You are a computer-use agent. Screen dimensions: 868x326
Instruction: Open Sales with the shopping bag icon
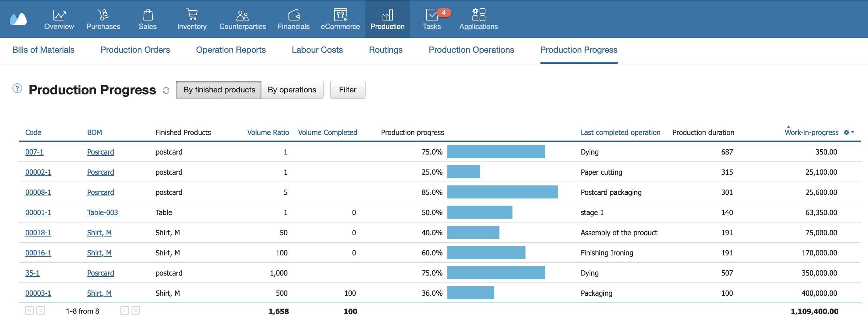[147, 15]
